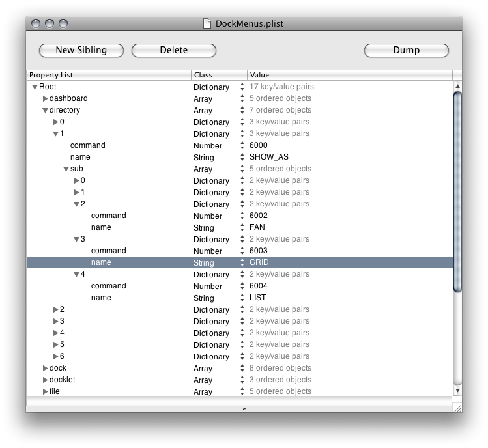Click the New Sibling button
Viewport: 488px width, 448px height.
pos(81,50)
